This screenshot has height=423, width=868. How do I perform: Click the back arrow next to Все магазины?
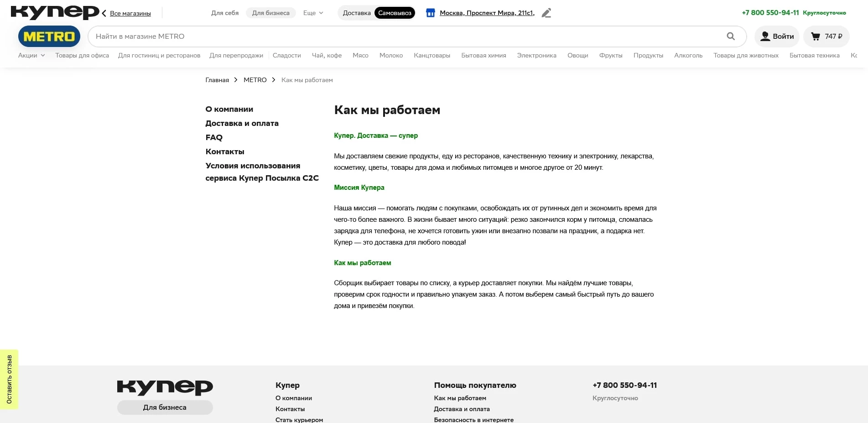[104, 13]
